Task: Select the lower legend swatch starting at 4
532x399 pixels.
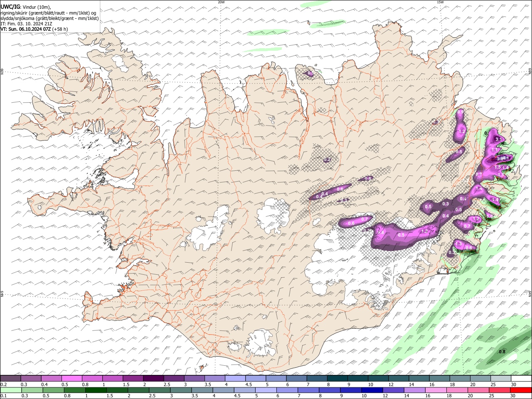Action: (x=223, y=390)
